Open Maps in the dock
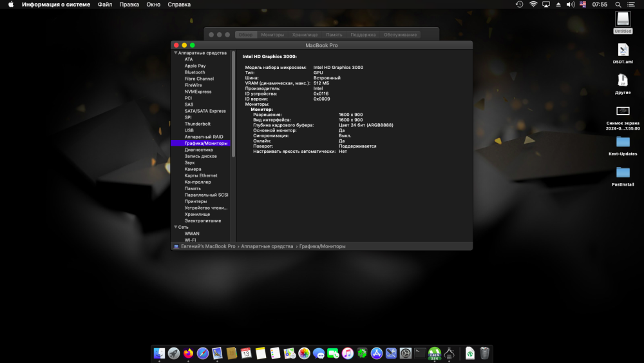 (x=290, y=353)
